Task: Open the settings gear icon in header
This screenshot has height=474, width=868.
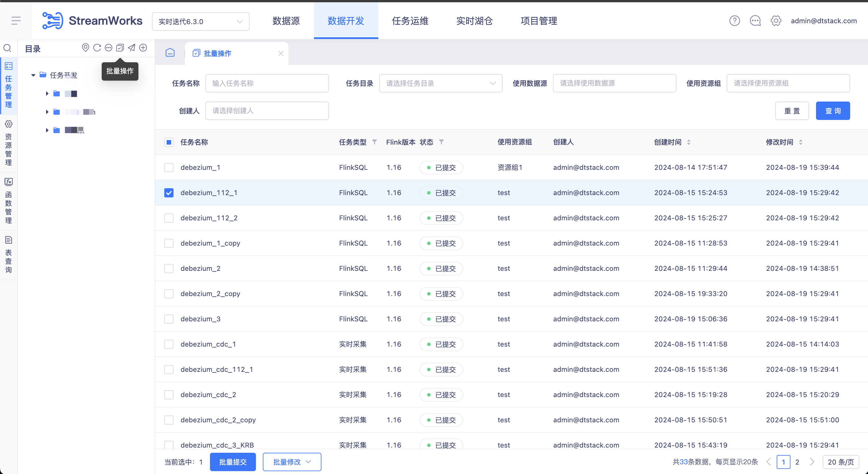Action: point(776,21)
